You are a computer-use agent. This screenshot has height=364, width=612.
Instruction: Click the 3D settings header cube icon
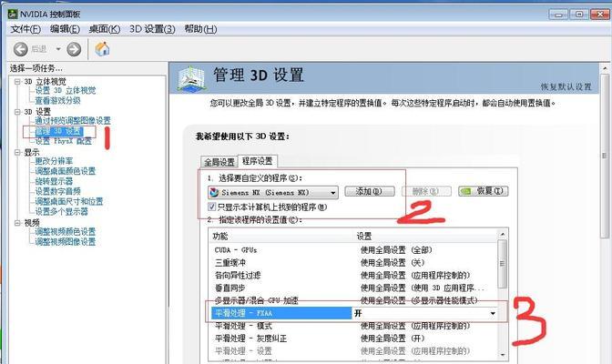coord(191,79)
